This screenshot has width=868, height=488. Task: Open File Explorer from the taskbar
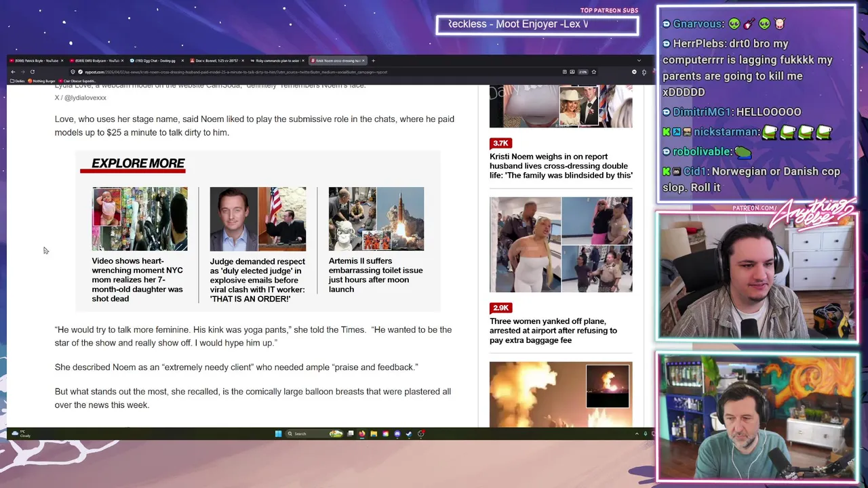[374, 434]
